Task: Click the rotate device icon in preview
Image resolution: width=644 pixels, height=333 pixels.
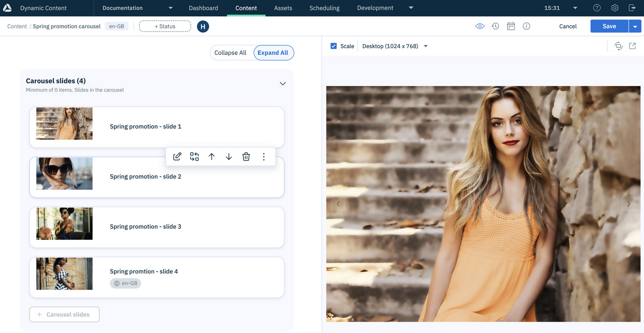Action: [x=618, y=46]
